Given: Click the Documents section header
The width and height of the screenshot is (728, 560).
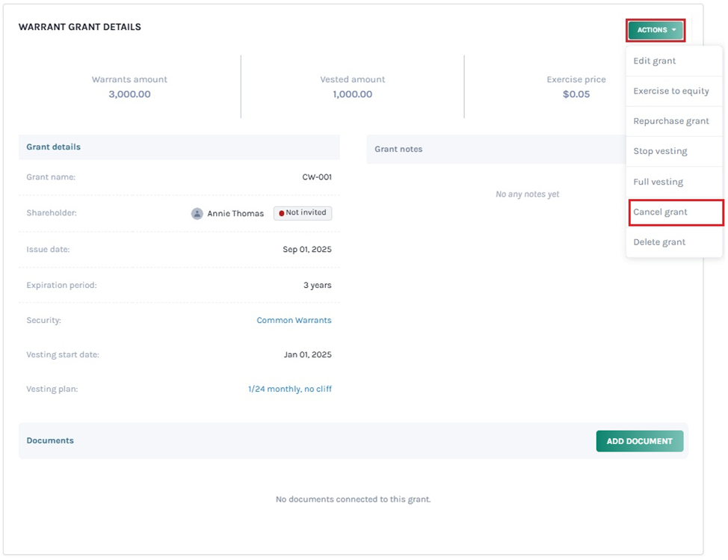Looking at the screenshot, I should 50,440.
